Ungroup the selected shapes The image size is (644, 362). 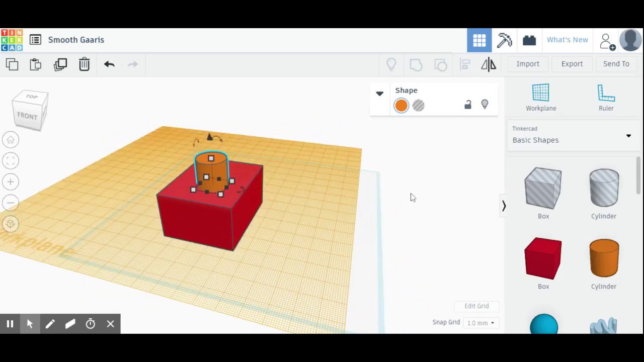click(x=441, y=64)
